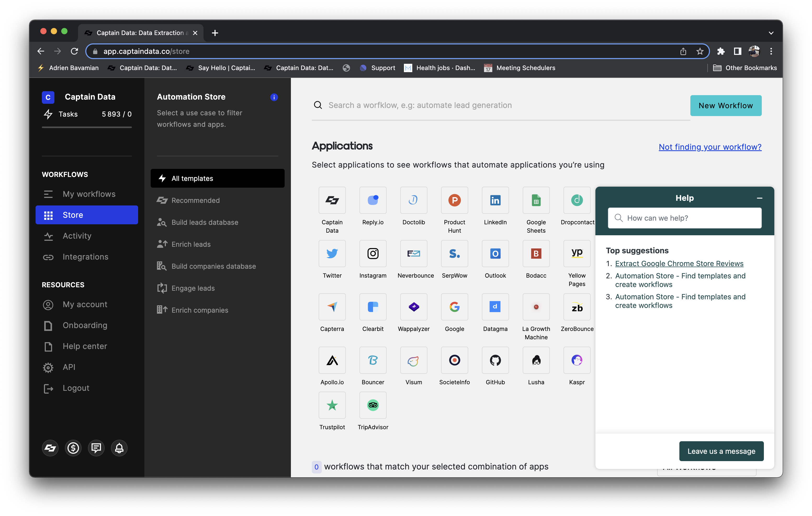Open the notifications bell icon

tap(119, 448)
